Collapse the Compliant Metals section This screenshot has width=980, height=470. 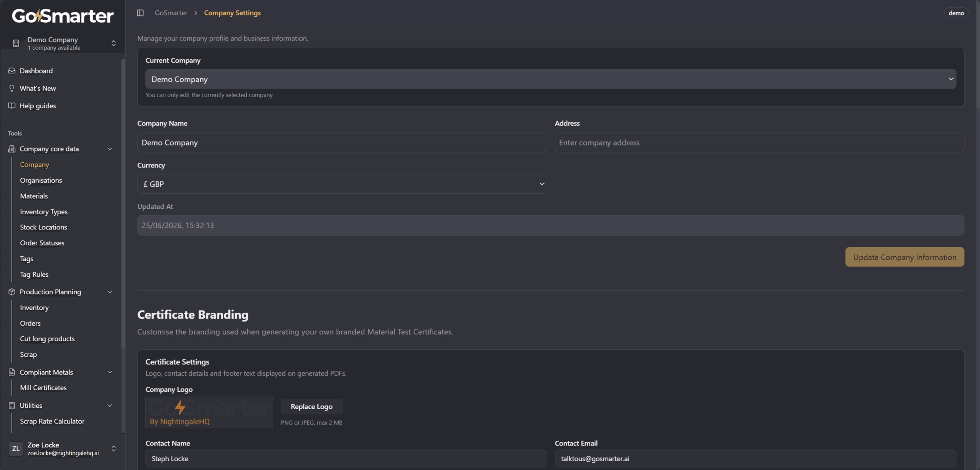pyautogui.click(x=110, y=372)
